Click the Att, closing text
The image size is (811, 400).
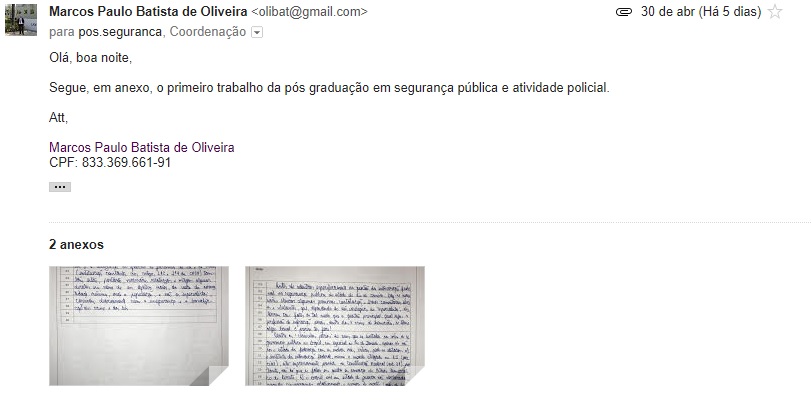58,118
